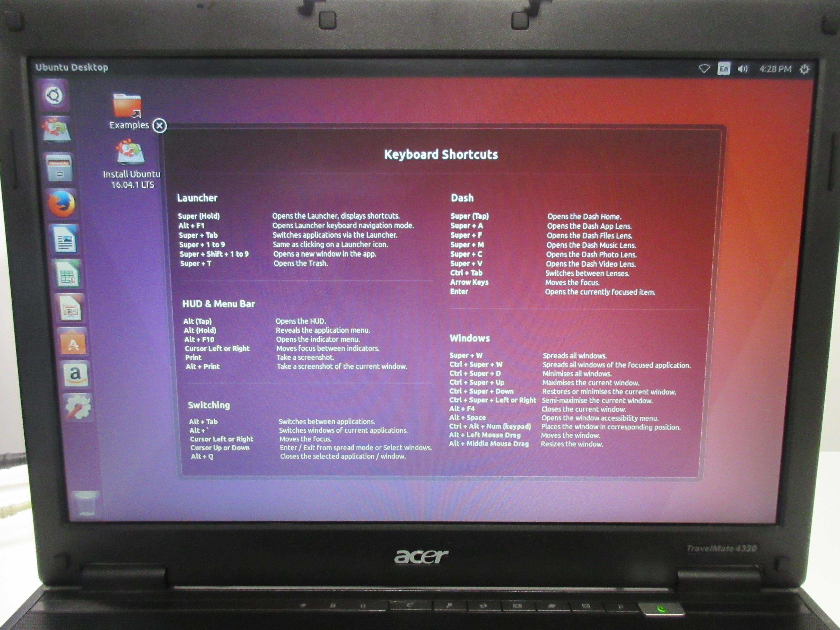Click 'Spreads all windows.' description
Image resolution: width=840 pixels, height=630 pixels.
point(575,356)
